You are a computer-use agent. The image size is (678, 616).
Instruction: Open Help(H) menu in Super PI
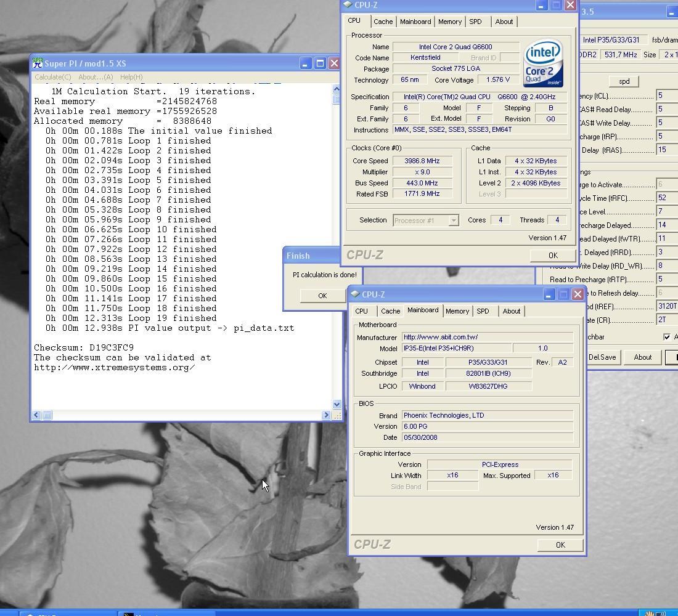coord(131,77)
